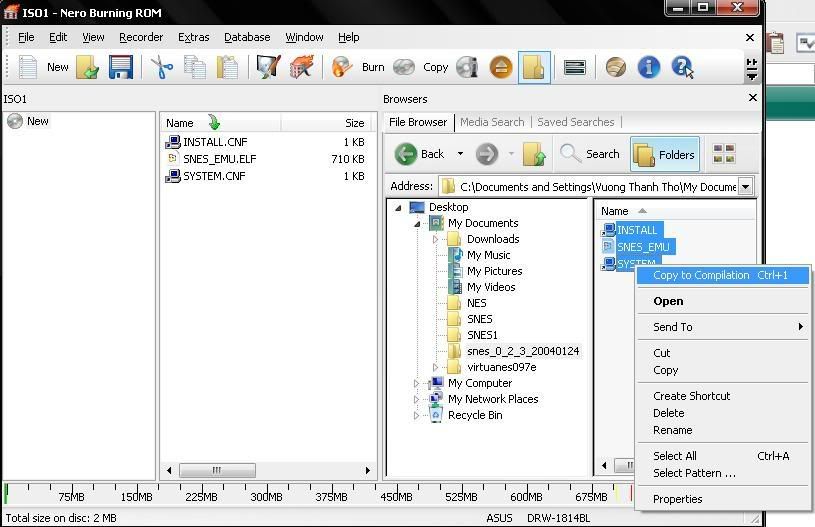Image resolution: width=815 pixels, height=527 pixels.
Task: Click the Copy disc icon
Action: 404,68
